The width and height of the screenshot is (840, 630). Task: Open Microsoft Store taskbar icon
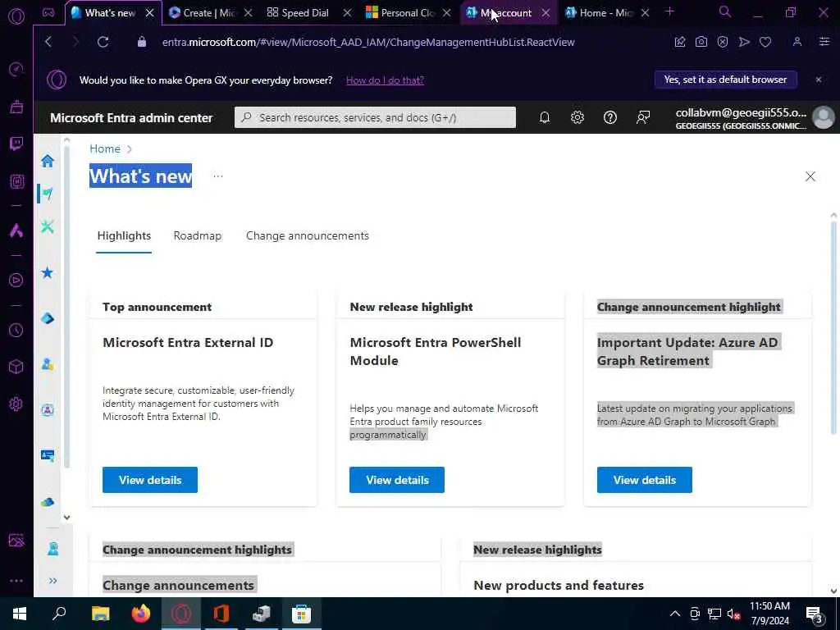[x=302, y=614]
